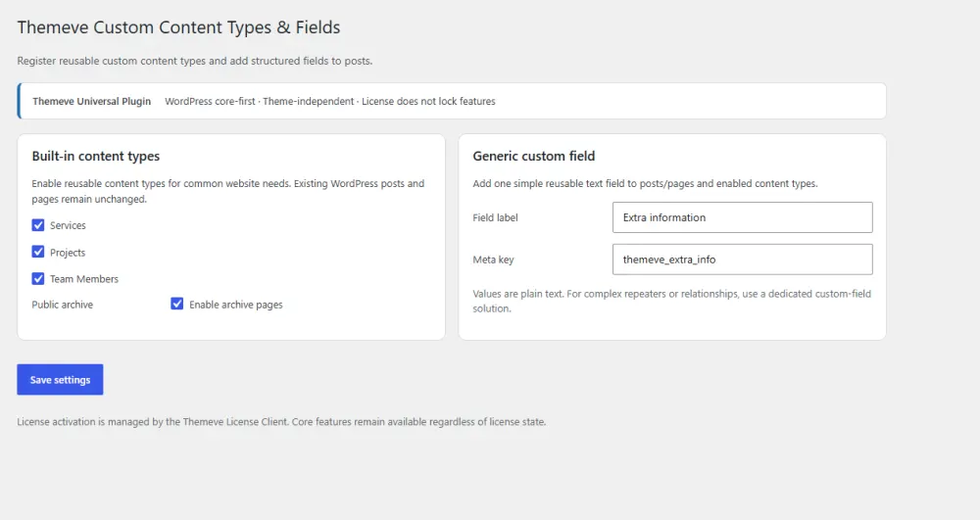Viewport: 980px width, 520px height.
Task: Toggle the Projects content type checkbox
Action: point(38,252)
